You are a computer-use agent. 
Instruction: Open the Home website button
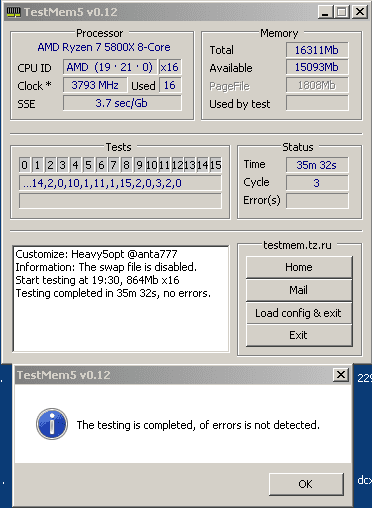[x=299, y=267]
